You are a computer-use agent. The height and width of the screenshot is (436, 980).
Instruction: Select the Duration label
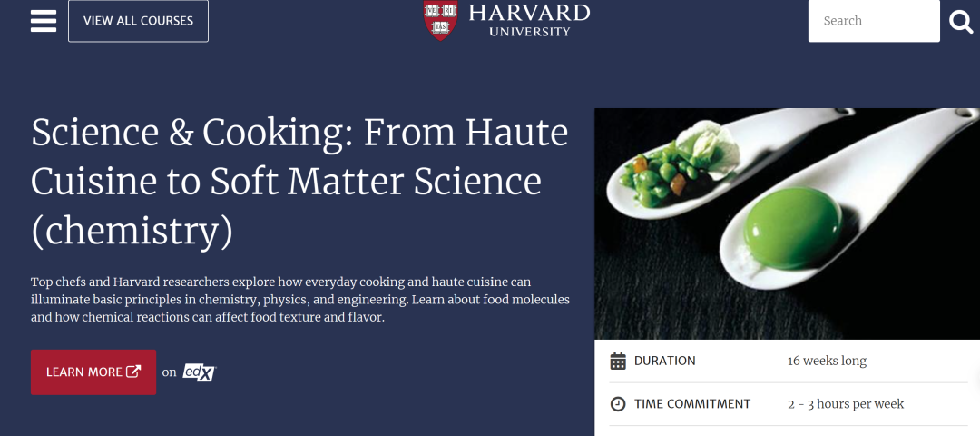pos(665,361)
